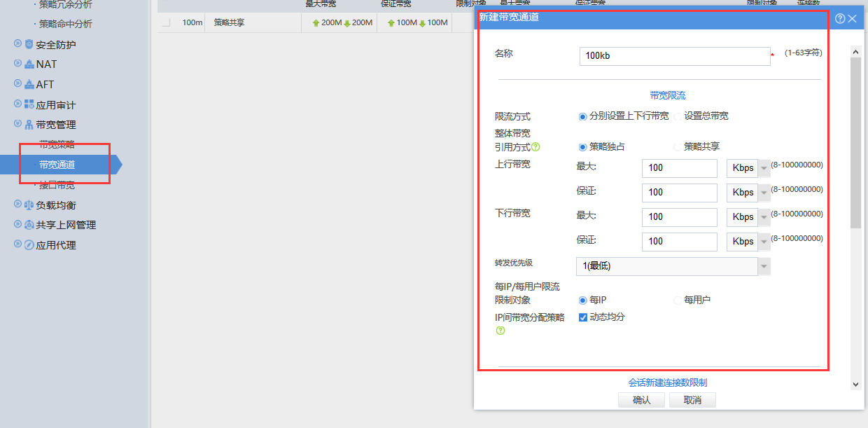Viewport: 868px width, 428px height.
Task: Click dialog scrollbar down arrow
Action: click(855, 385)
